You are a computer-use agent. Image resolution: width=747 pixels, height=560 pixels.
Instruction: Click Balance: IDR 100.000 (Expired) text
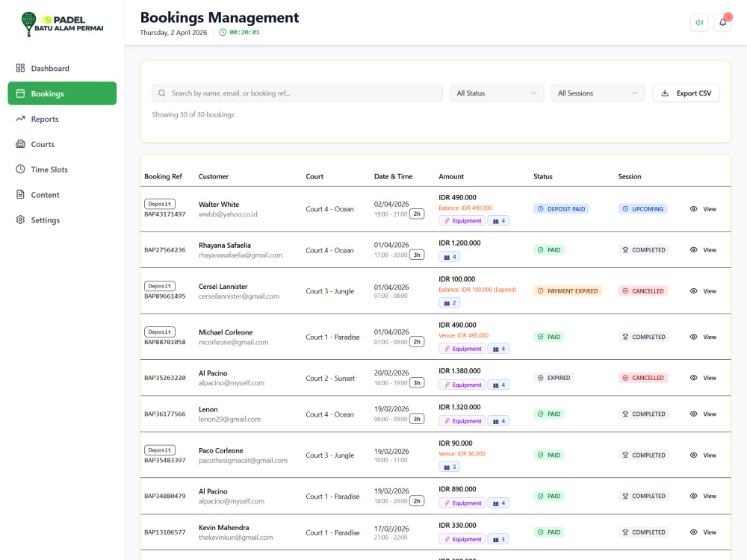point(477,290)
